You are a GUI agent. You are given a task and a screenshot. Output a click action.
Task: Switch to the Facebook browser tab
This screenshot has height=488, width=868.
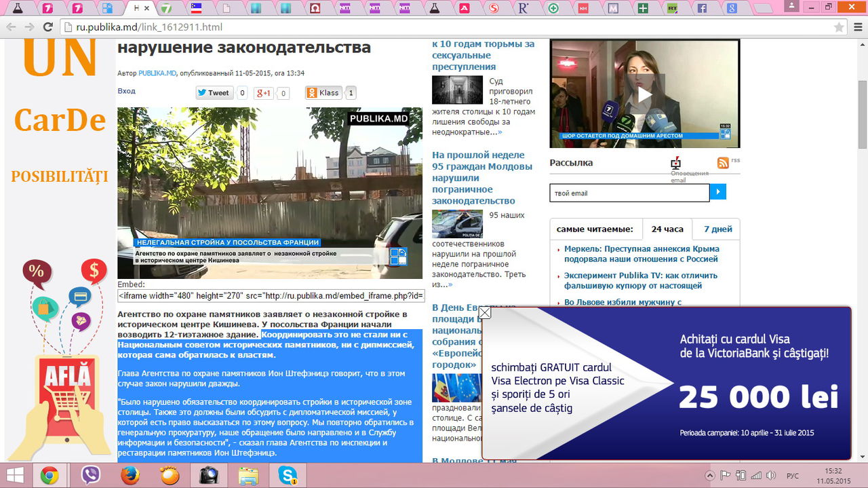click(x=702, y=9)
